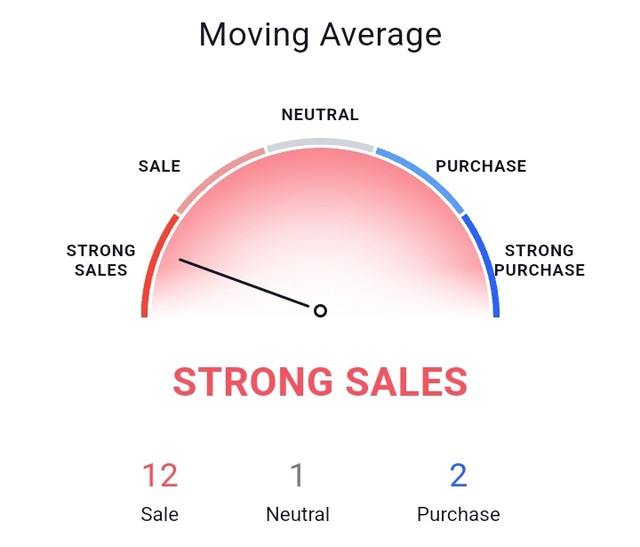Click the black gauge needle line
Screen dimensions: 640x547
244,282
